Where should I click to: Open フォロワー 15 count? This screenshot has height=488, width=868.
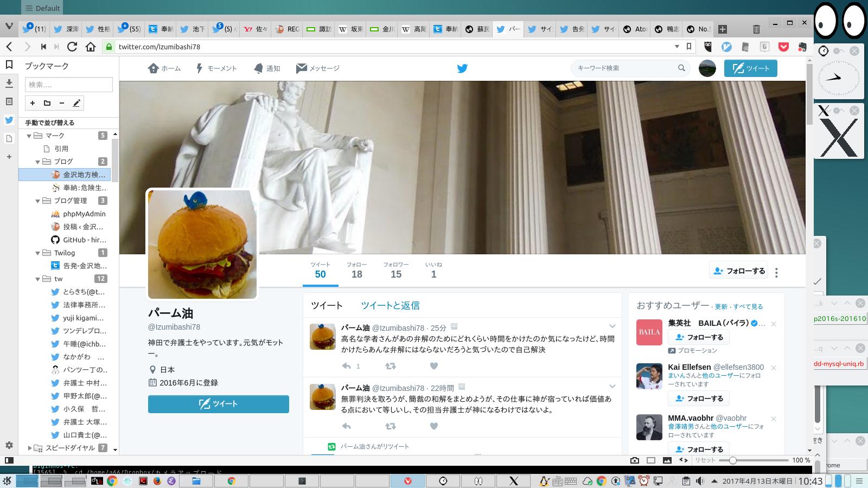pos(396,270)
